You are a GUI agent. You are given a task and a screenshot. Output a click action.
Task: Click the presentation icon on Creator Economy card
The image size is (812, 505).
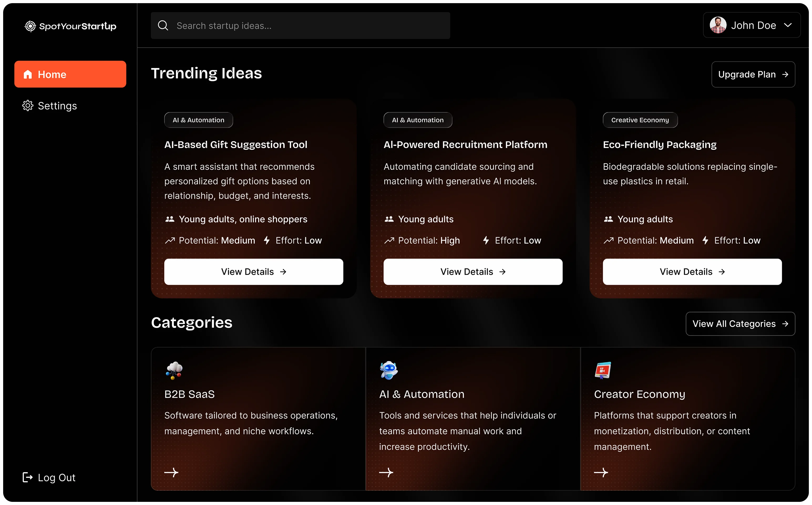(x=603, y=370)
